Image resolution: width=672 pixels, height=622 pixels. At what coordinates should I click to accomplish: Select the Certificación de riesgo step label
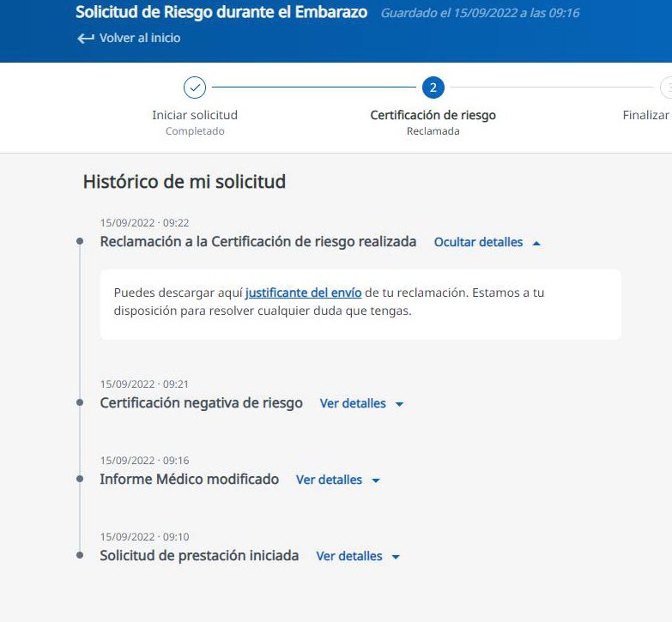click(433, 115)
